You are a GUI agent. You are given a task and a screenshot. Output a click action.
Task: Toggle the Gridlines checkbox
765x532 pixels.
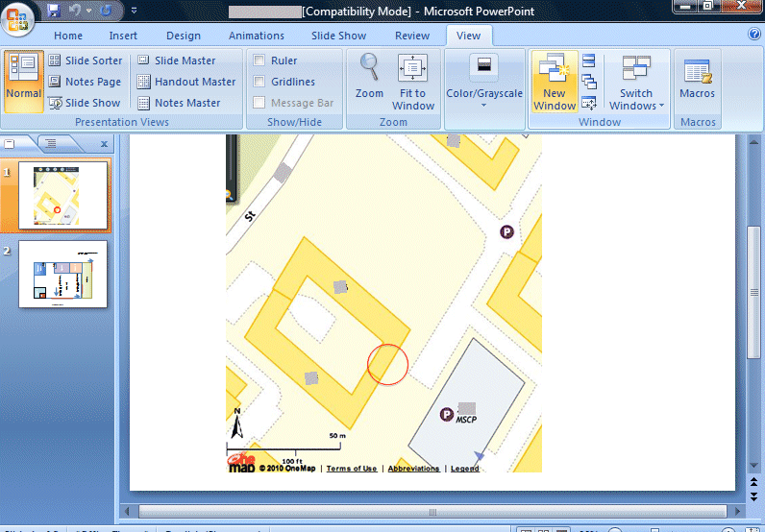[x=259, y=82]
